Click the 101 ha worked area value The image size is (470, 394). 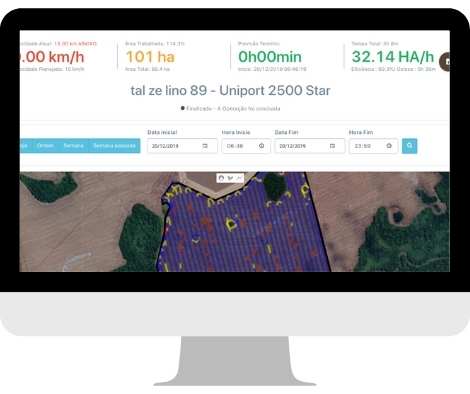click(150, 57)
